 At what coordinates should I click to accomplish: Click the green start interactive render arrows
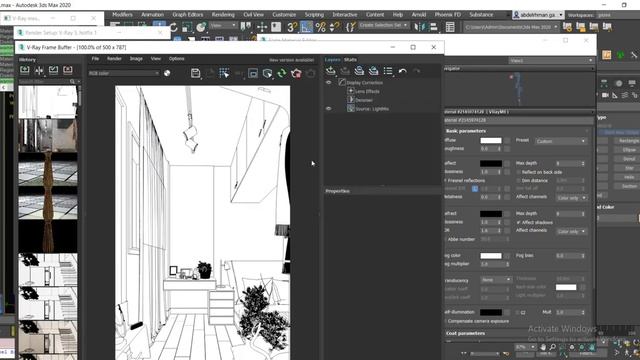pos(282,73)
